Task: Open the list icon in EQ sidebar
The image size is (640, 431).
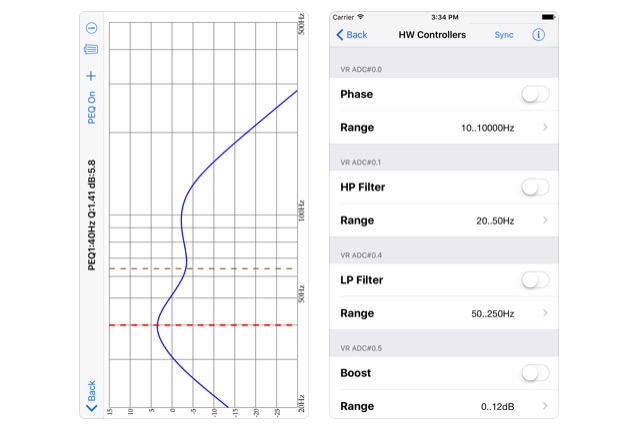Action: pyautogui.click(x=91, y=49)
